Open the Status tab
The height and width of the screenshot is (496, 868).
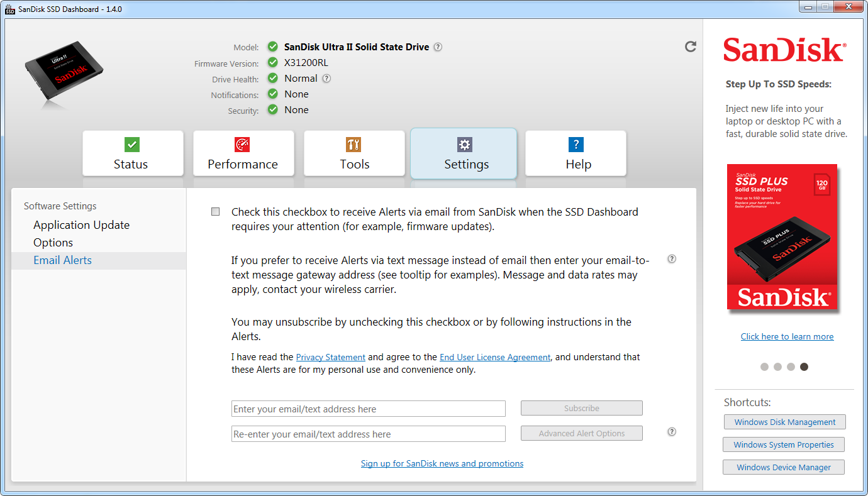133,153
